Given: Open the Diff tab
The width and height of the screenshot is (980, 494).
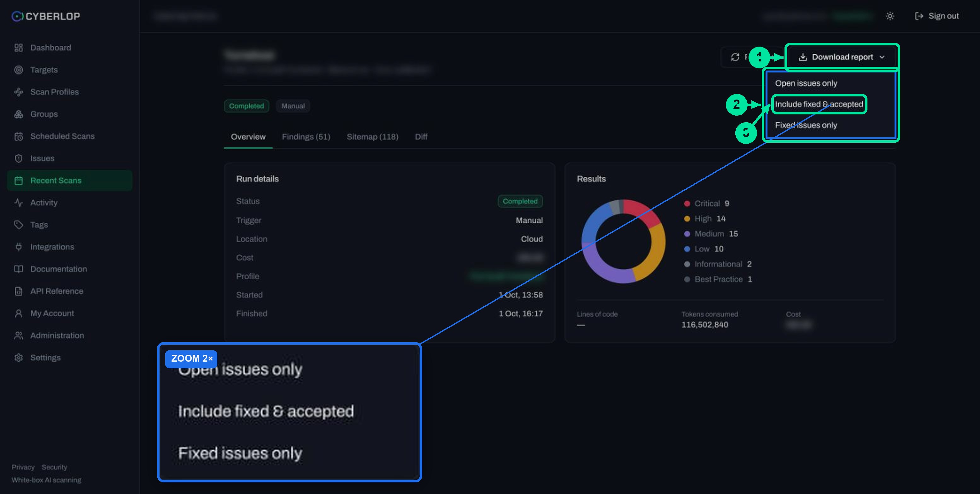Looking at the screenshot, I should 421,137.
